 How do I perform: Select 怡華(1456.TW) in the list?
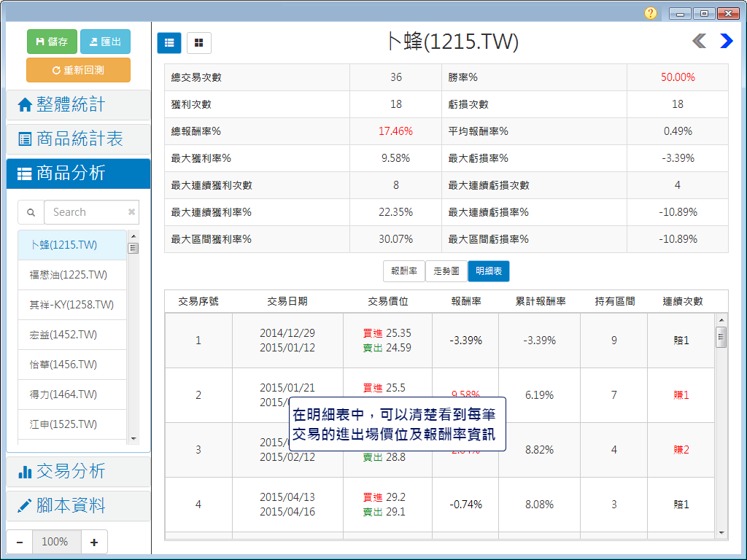[x=72, y=365]
